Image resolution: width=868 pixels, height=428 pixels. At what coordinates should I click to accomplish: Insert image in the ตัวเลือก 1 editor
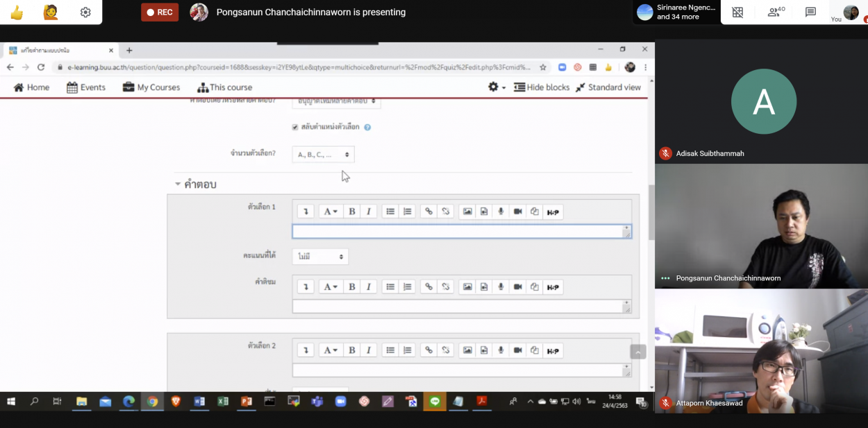(467, 212)
